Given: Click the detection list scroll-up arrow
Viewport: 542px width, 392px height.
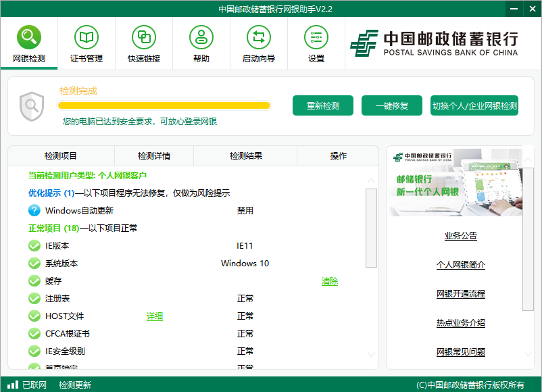Looking at the screenshot, I should pyautogui.click(x=371, y=180).
